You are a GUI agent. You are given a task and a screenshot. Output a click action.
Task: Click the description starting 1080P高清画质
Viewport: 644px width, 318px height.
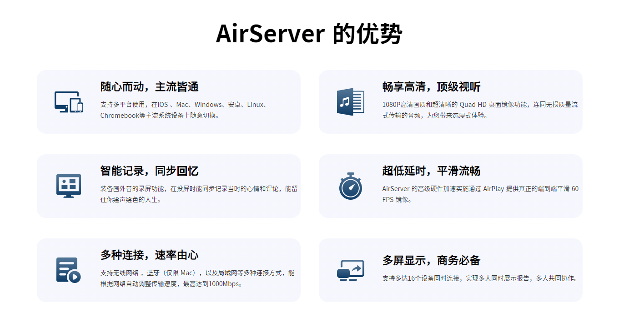click(480, 110)
